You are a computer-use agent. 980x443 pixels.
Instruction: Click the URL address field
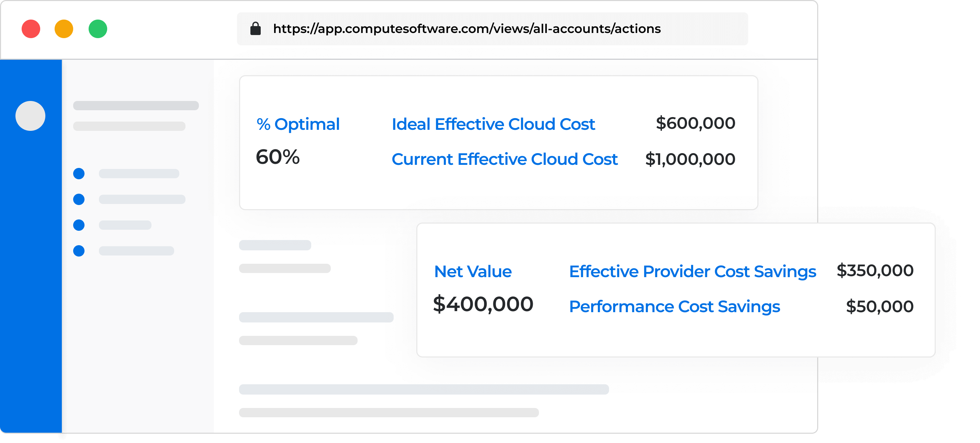point(466,29)
